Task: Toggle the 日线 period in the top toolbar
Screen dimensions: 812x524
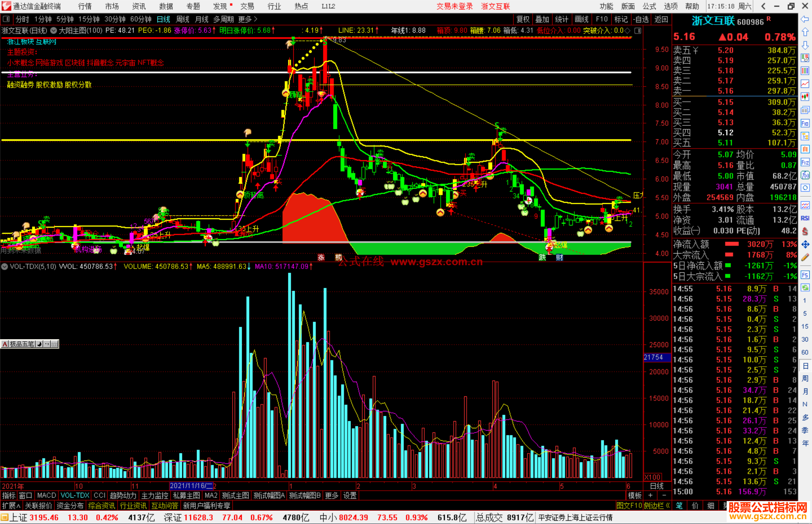Action: pyautogui.click(x=164, y=19)
